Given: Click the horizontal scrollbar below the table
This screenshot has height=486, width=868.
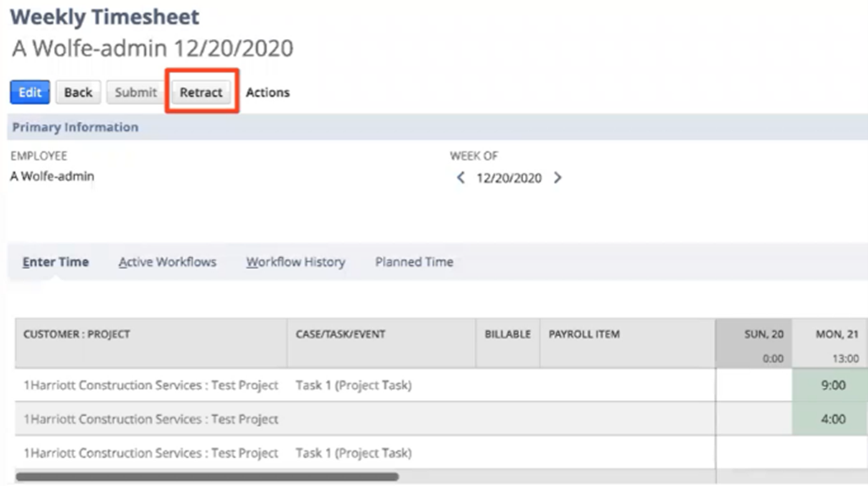Looking at the screenshot, I should click(207, 478).
